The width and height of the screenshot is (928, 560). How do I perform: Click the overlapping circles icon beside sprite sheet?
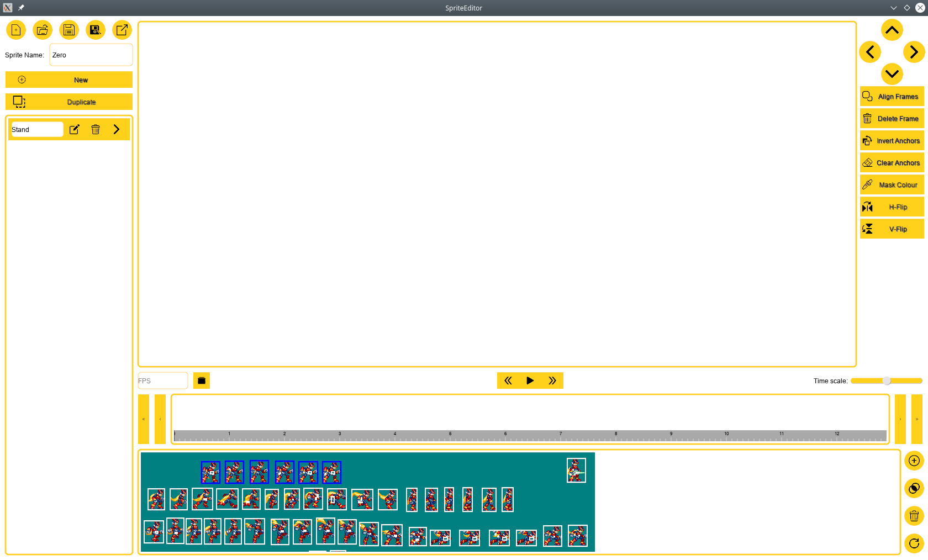(914, 488)
